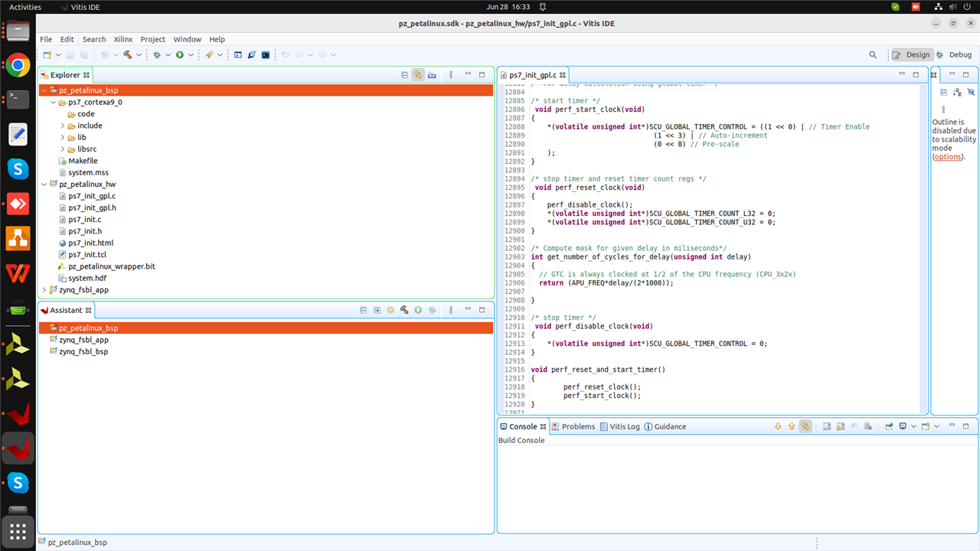
Task: Open Show Applications grid in dock
Action: point(18,532)
